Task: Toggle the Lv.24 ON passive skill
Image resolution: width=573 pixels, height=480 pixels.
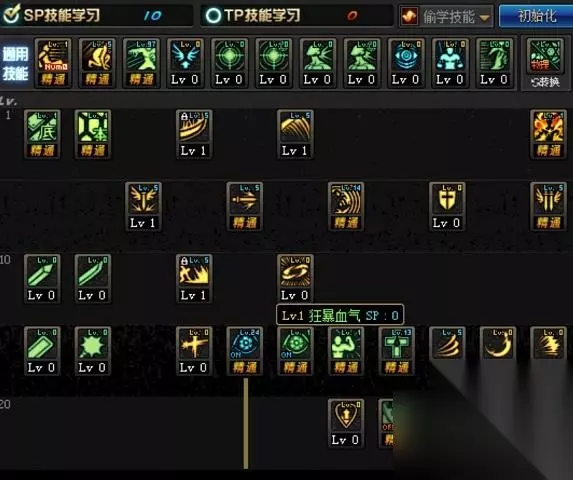Action: tap(244, 351)
